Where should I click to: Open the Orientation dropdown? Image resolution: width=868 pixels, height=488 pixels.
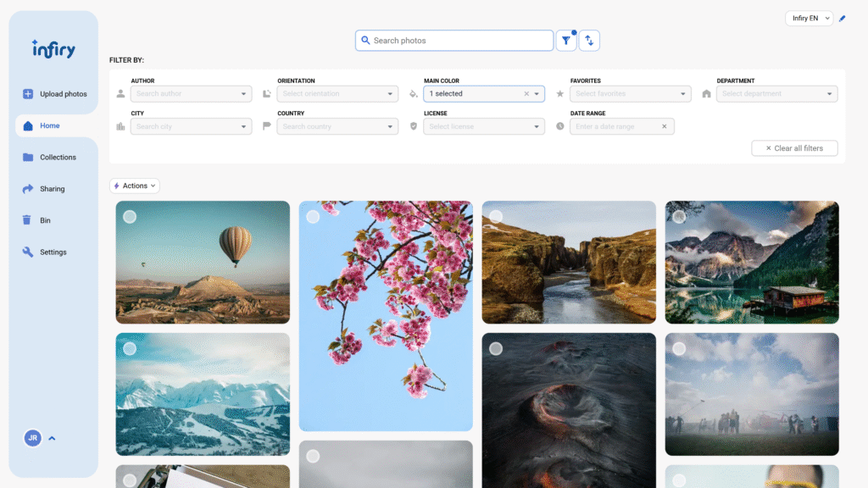click(337, 94)
